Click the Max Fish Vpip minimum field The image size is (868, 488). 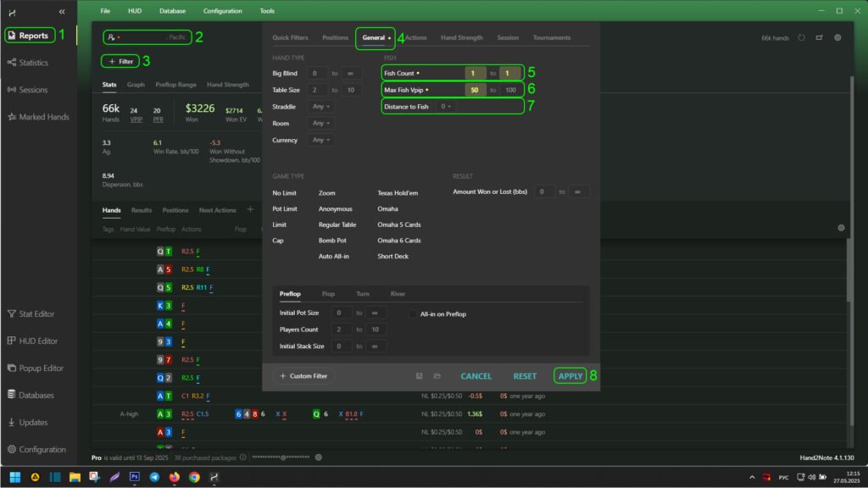click(x=476, y=90)
